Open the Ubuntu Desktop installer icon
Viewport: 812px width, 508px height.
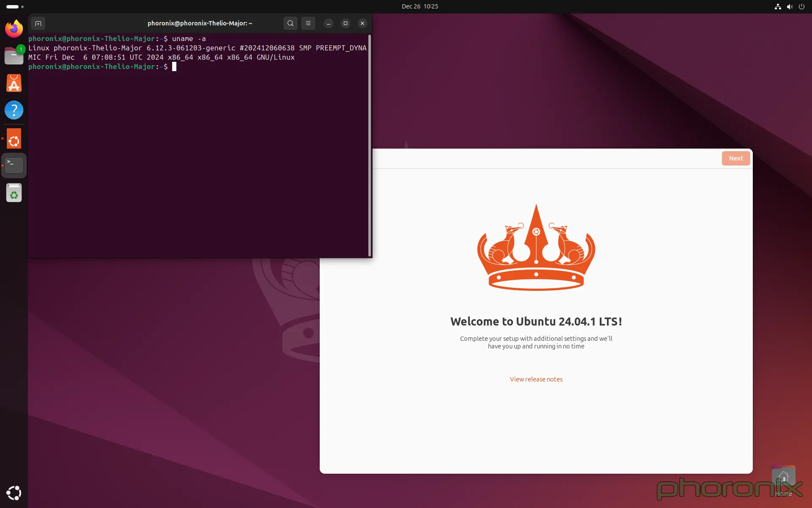tap(14, 138)
